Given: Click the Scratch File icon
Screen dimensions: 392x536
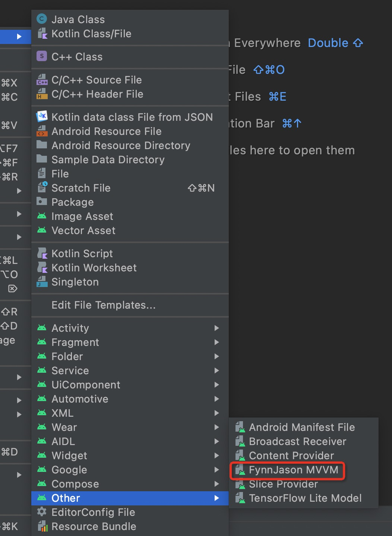Looking at the screenshot, I should click(42, 187).
